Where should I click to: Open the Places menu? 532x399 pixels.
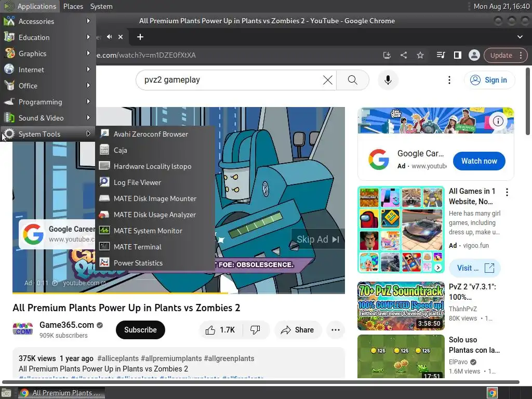pos(73,6)
